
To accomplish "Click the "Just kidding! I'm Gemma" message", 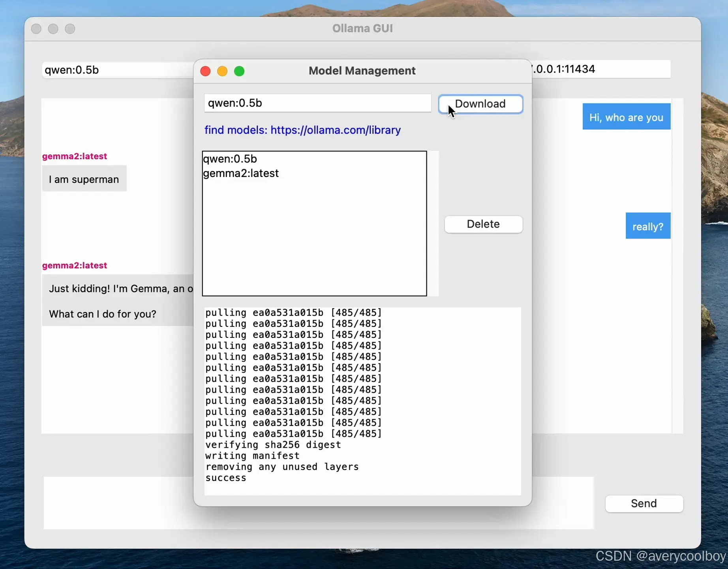I will click(121, 288).
